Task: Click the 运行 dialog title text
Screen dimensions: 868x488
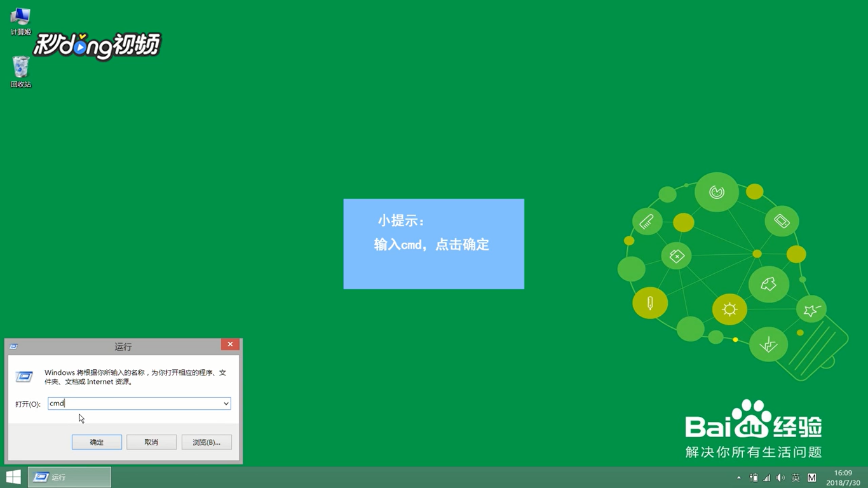Action: pyautogui.click(x=123, y=347)
